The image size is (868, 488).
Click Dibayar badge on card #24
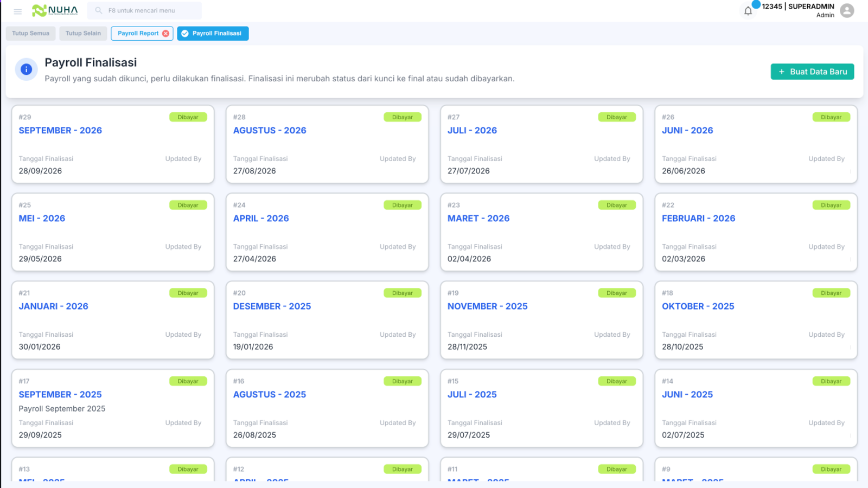[402, 205]
